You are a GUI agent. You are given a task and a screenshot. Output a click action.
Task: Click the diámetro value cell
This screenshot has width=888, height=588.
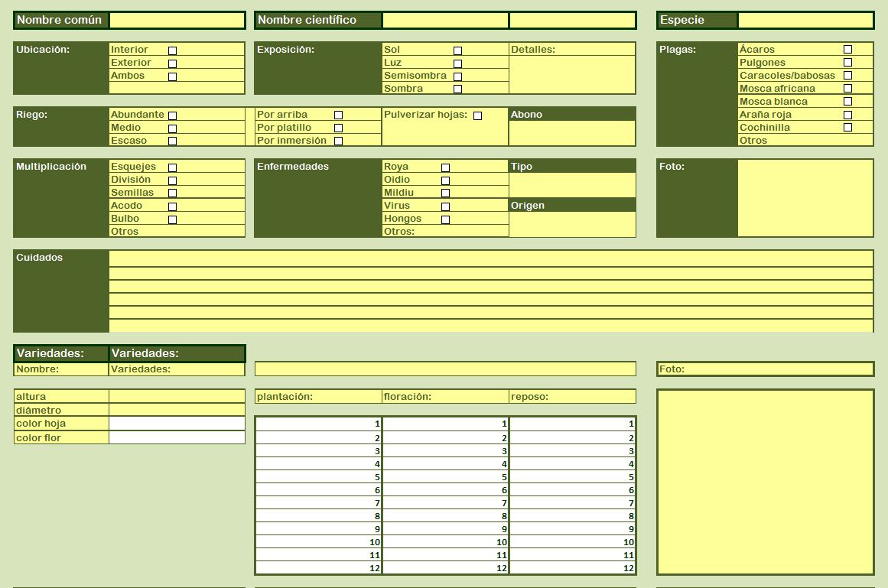pyautogui.click(x=177, y=410)
